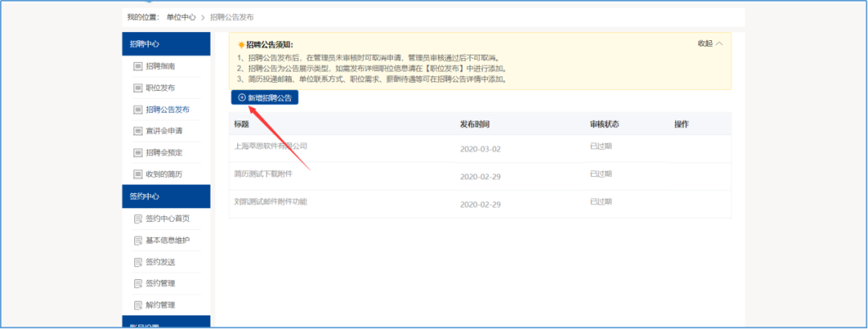Screen dimensions: 868x329
Task: Click the icon next to 职位发布
Action: pos(138,88)
